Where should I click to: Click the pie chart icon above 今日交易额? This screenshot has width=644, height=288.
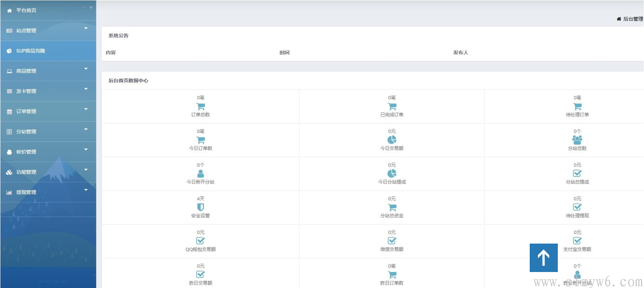(x=392, y=140)
